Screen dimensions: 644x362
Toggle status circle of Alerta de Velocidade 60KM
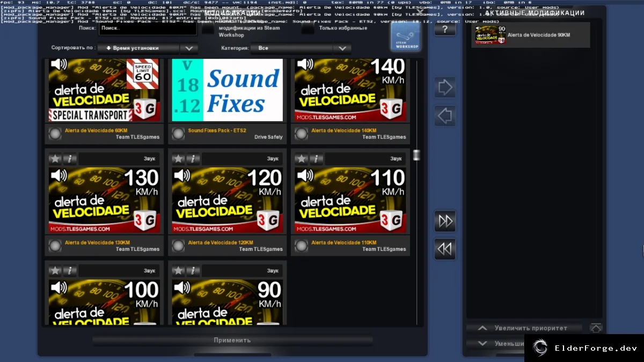pos(55,134)
